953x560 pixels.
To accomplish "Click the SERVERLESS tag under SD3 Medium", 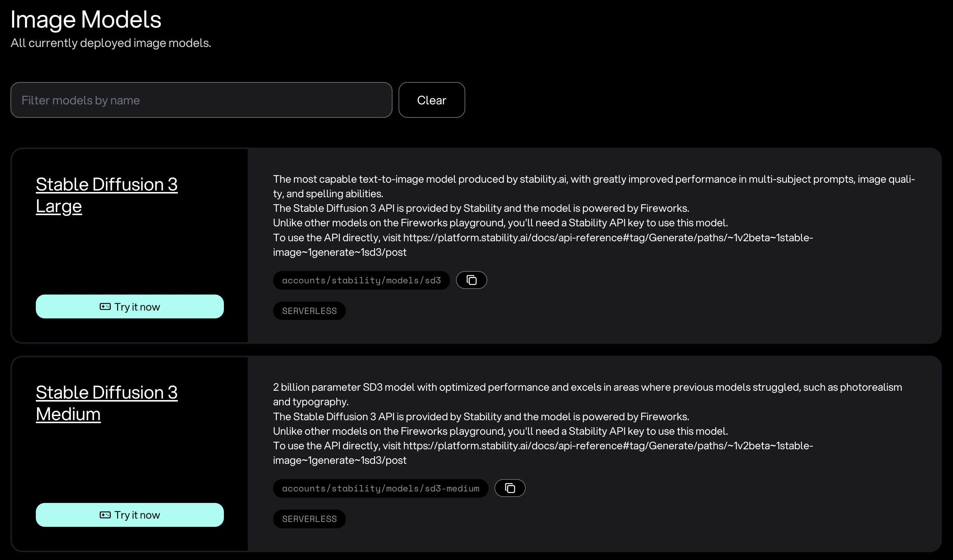I will tap(309, 519).
